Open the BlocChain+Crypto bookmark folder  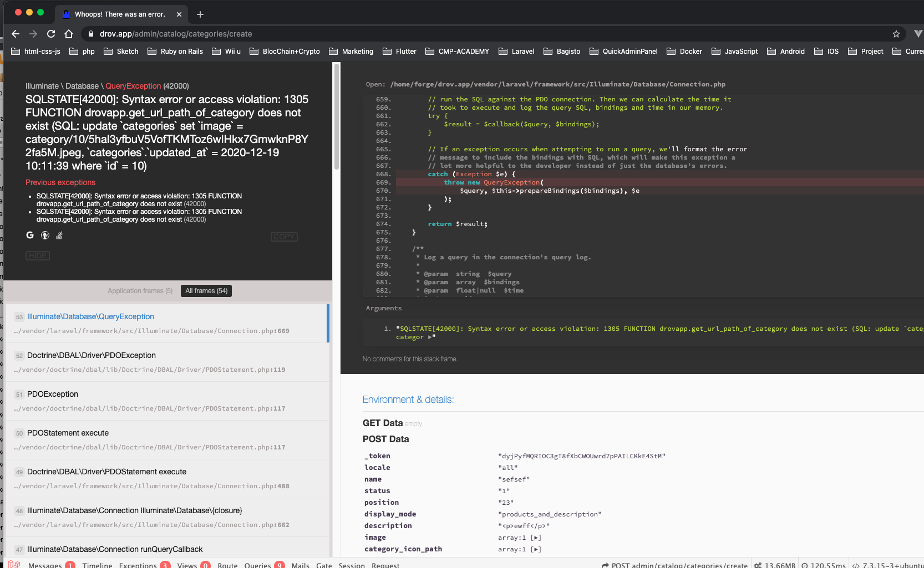pyautogui.click(x=285, y=52)
